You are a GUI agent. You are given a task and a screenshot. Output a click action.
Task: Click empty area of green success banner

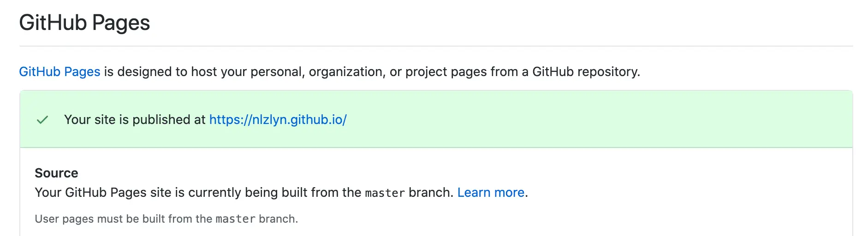(600, 120)
